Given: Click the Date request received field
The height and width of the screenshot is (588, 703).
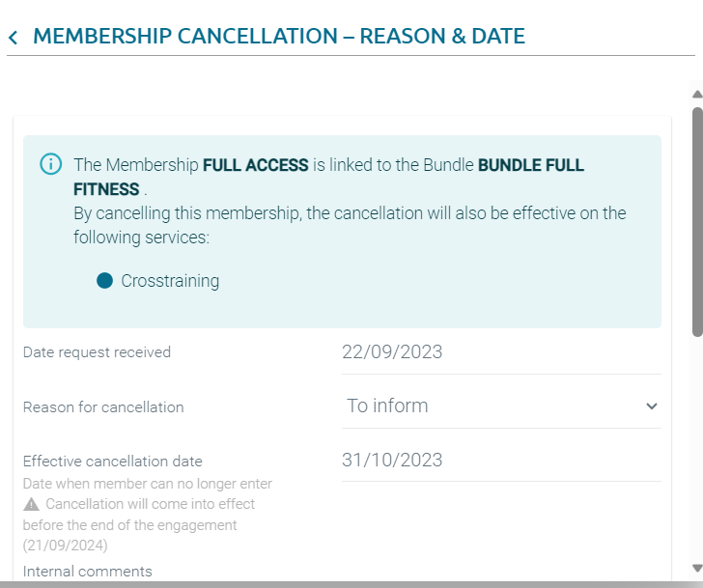Looking at the screenshot, I should [500, 352].
